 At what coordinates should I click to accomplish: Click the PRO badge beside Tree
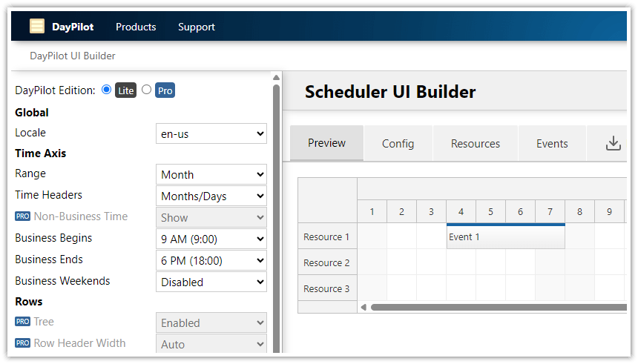pyautogui.click(x=22, y=322)
